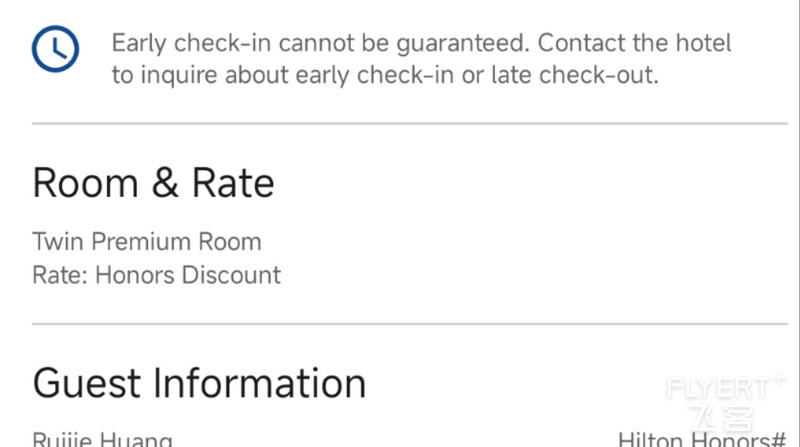The width and height of the screenshot is (800, 447).
Task: Tap the Hilton Honors# label
Action: pyautogui.click(x=702, y=439)
